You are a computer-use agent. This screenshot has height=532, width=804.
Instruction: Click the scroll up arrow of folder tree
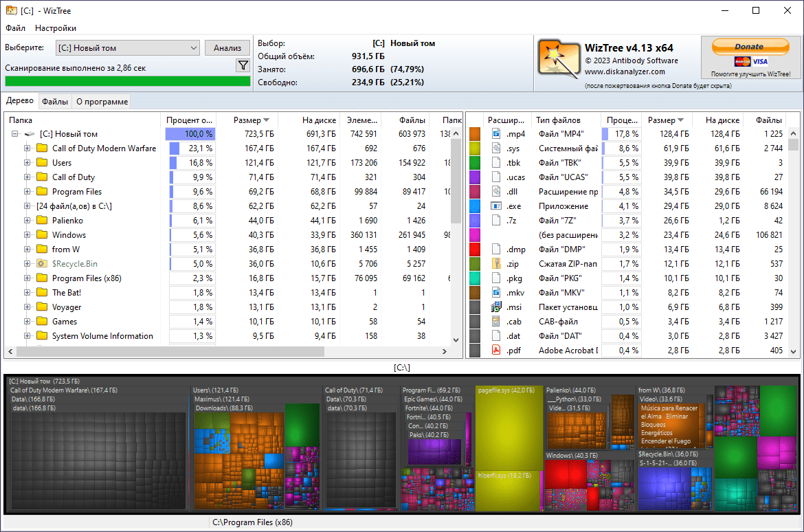(x=456, y=134)
